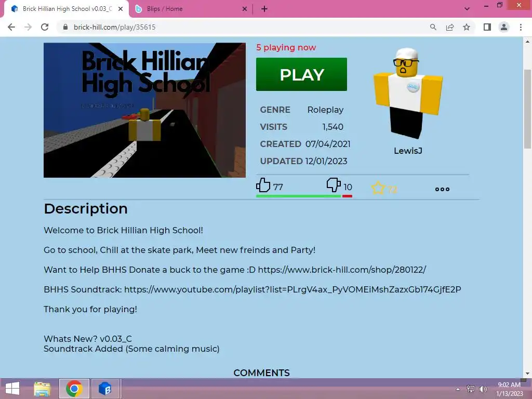This screenshot has width=532, height=399.
Task: Click the Description heading
Action: point(86,209)
